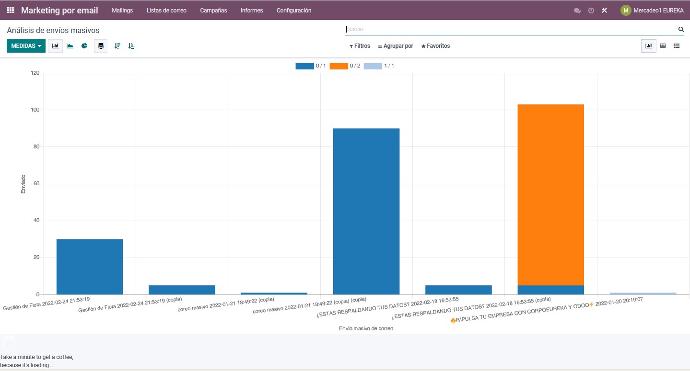This screenshot has height=371, width=690.
Task: Open the Campañas menu
Action: (x=213, y=10)
